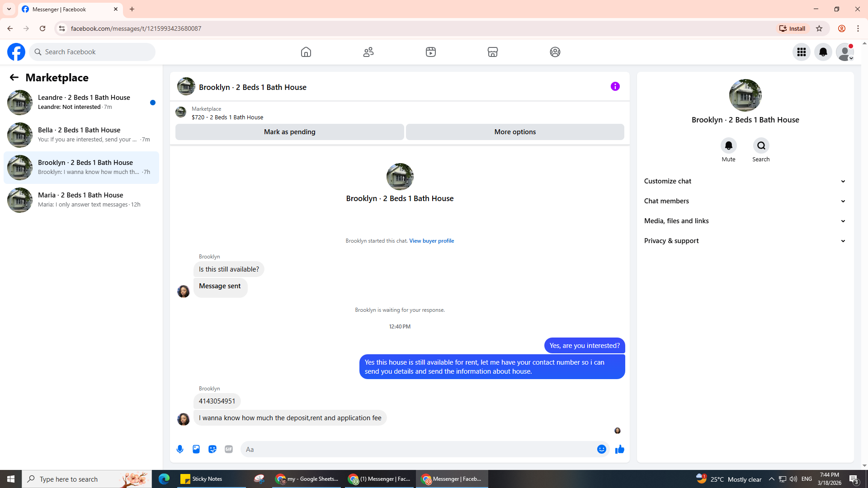Open Facebook notifications bell

[x=823, y=52]
